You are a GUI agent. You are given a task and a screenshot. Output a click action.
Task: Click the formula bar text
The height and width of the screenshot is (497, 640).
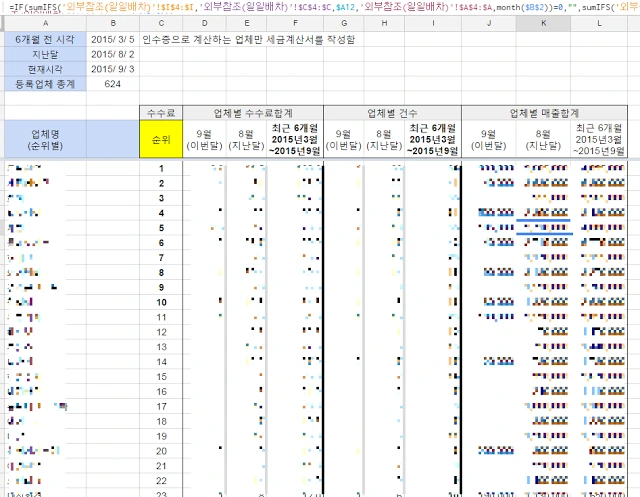click(322, 7)
